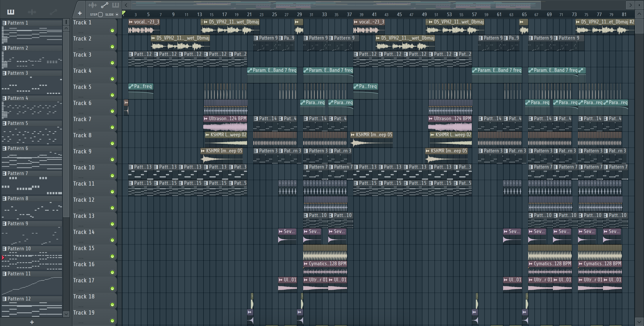Open clip menu of first KSHMR L..weep 02

tap(207, 135)
